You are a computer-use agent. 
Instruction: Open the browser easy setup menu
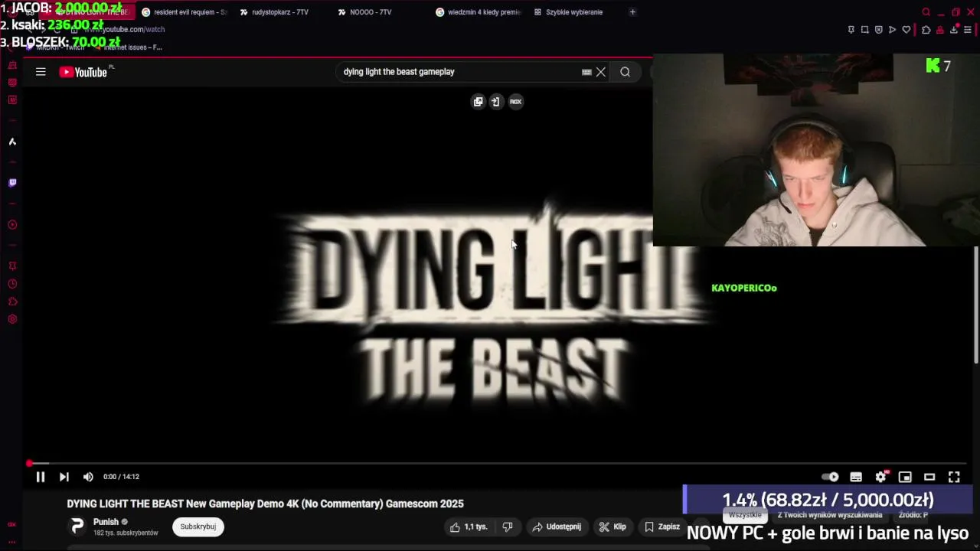[x=968, y=30]
